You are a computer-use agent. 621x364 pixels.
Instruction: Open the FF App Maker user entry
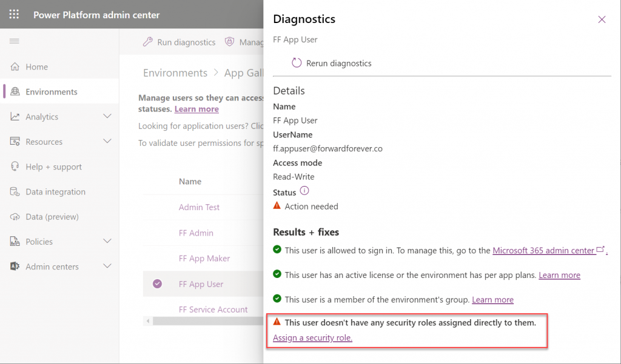coord(204,259)
